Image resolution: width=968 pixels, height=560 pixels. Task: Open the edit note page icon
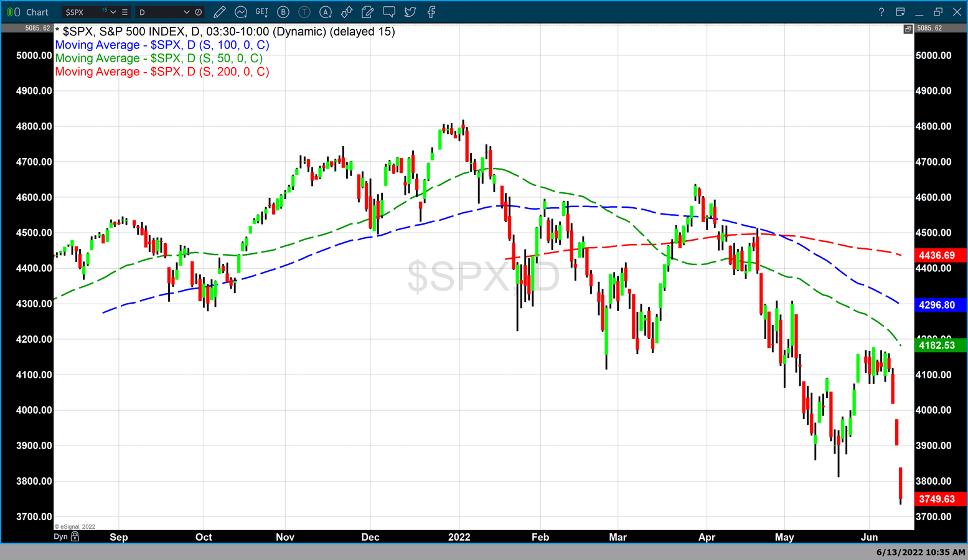pos(368,12)
